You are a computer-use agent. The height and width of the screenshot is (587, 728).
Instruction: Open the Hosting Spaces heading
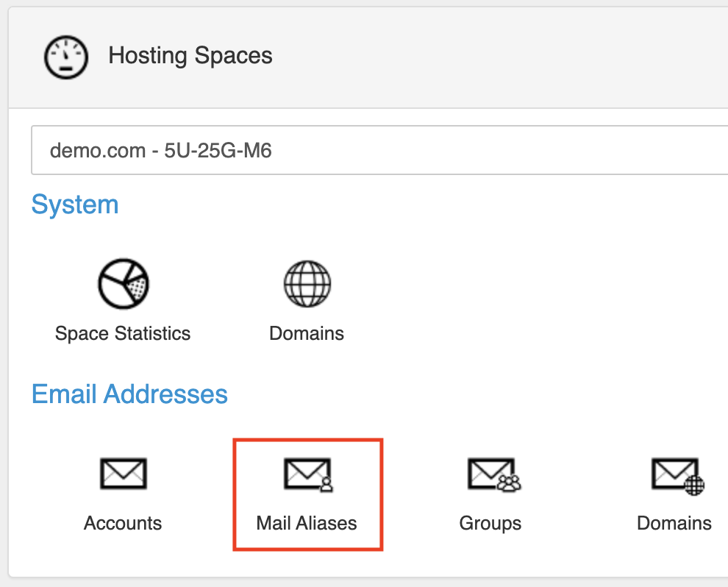tap(190, 56)
